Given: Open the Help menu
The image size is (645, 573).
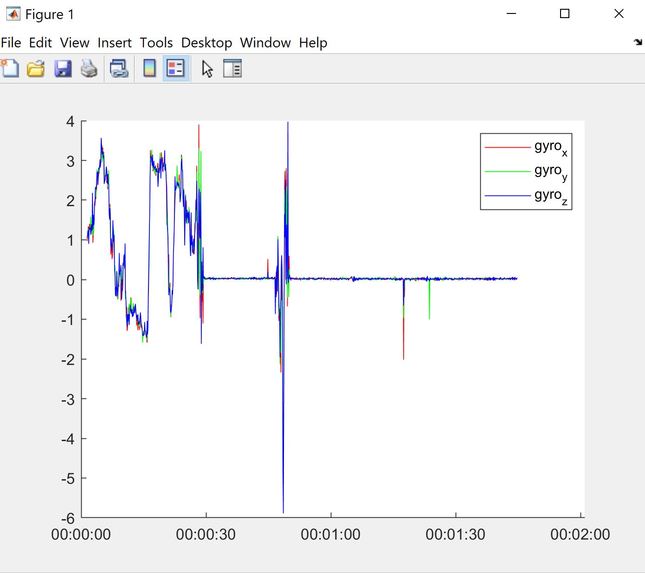Looking at the screenshot, I should [313, 42].
